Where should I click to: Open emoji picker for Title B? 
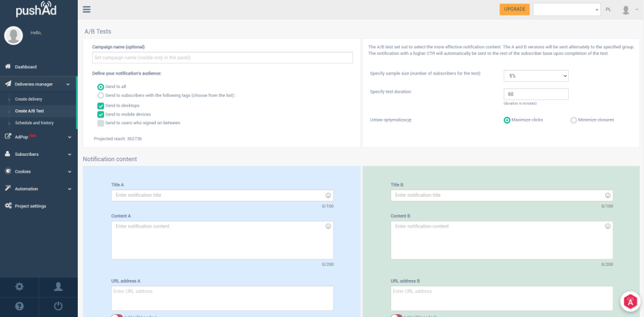pyautogui.click(x=608, y=195)
